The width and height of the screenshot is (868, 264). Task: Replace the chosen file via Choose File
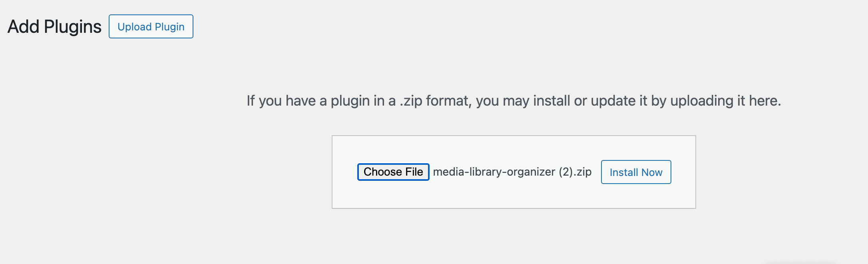tap(393, 172)
